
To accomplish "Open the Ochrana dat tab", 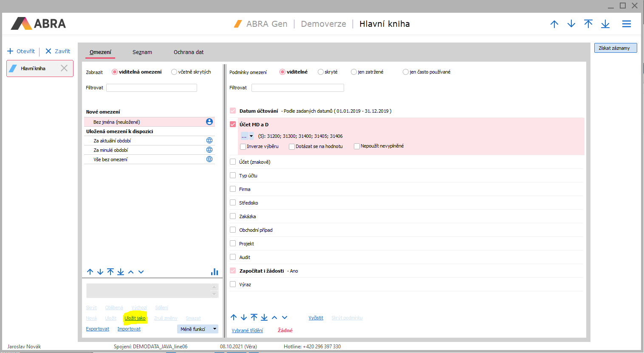I will (189, 52).
